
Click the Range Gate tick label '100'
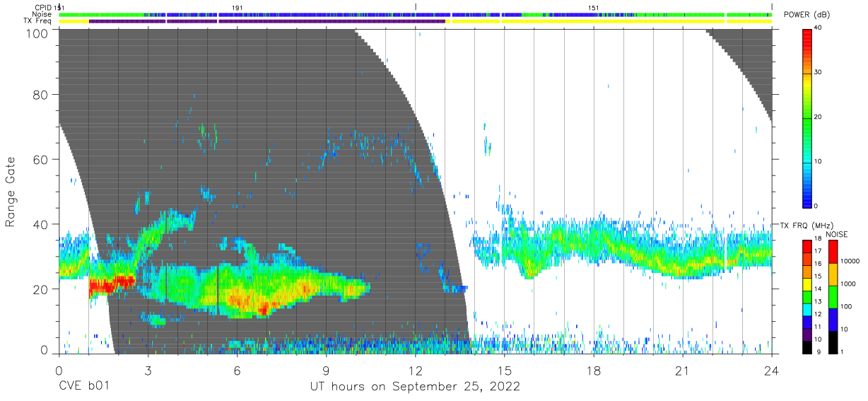(37, 33)
